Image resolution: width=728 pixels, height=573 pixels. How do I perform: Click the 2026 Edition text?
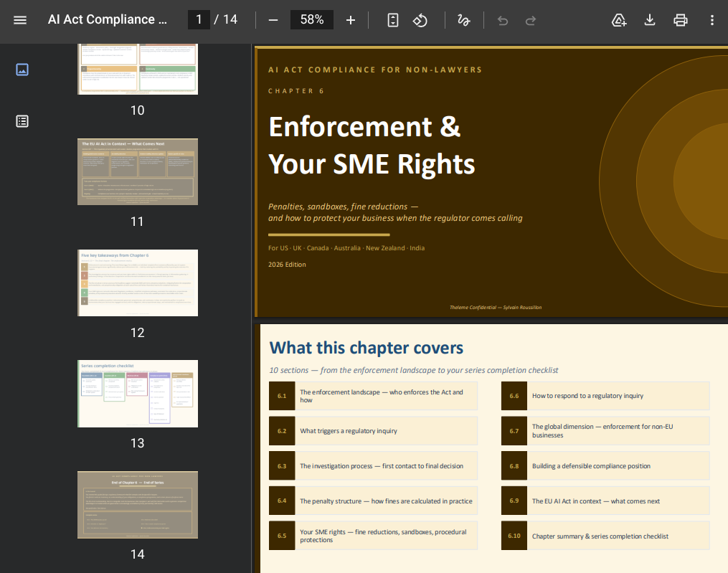click(x=287, y=264)
